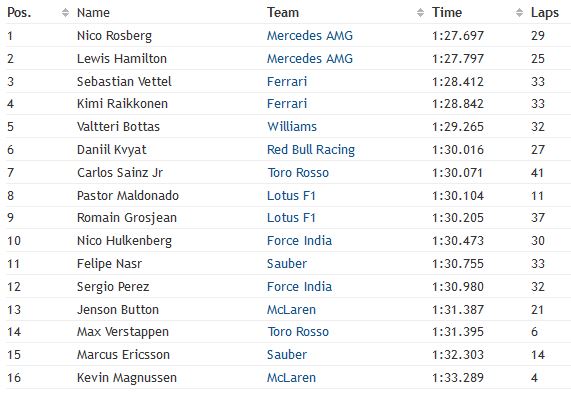The width and height of the screenshot is (571, 393).
Task: Click the sort arrows beside Time header
Action: (x=519, y=13)
